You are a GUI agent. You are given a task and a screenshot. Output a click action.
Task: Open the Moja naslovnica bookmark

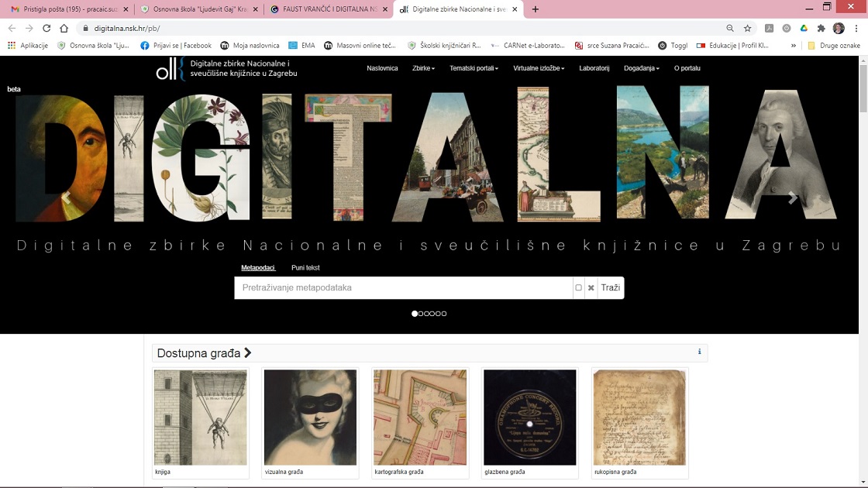(250, 46)
